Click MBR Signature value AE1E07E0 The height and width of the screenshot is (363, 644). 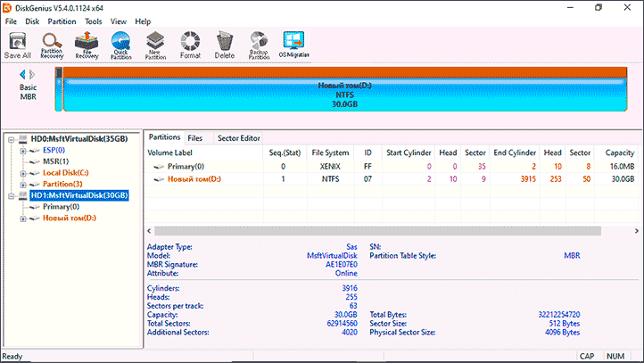[342, 265]
